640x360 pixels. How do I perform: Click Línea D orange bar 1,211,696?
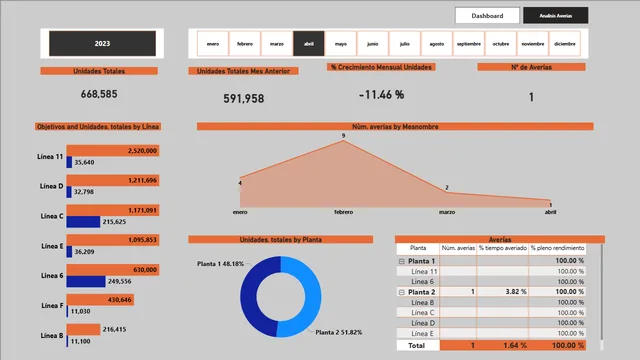coord(113,180)
